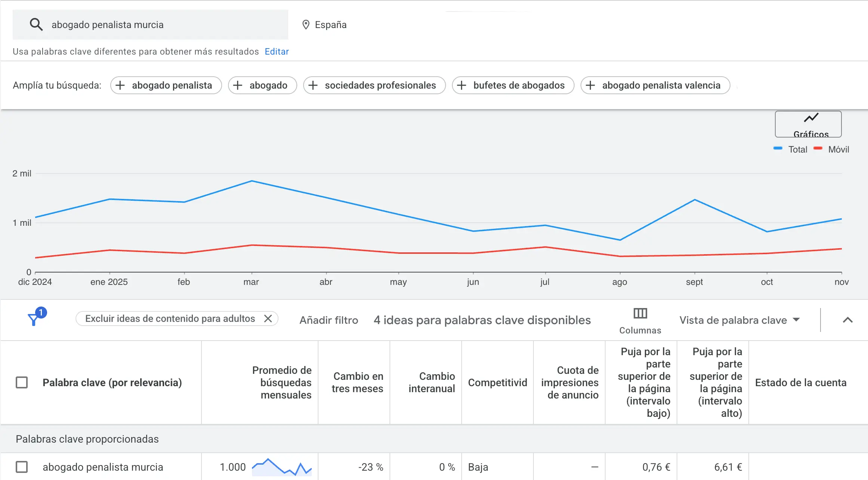Image resolution: width=868 pixels, height=480 pixels.
Task: Click the Editar link to change keywords
Action: [276, 51]
